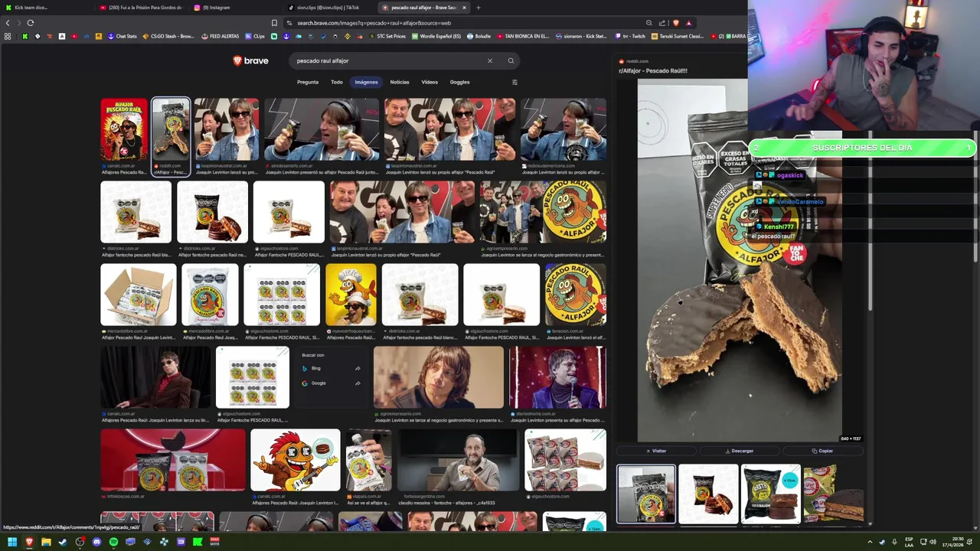Open the Alfajores Pescado Raúl red poster thumbnail
The height and width of the screenshot is (551, 980).
[124, 129]
